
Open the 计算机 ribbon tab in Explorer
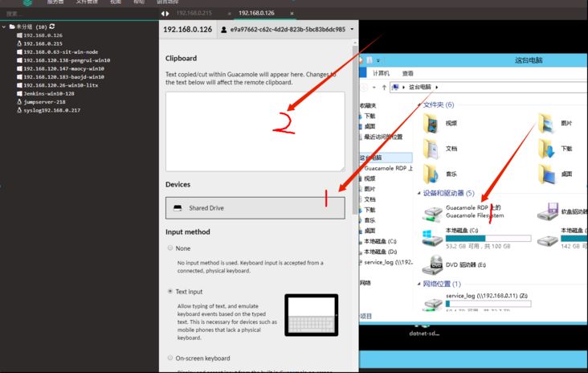[381, 73]
